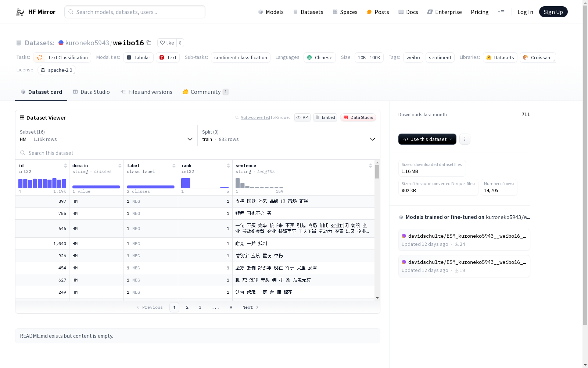Screen dimensions: 588x368
Task: Switch to the Dataset card tab
Action: (x=41, y=92)
